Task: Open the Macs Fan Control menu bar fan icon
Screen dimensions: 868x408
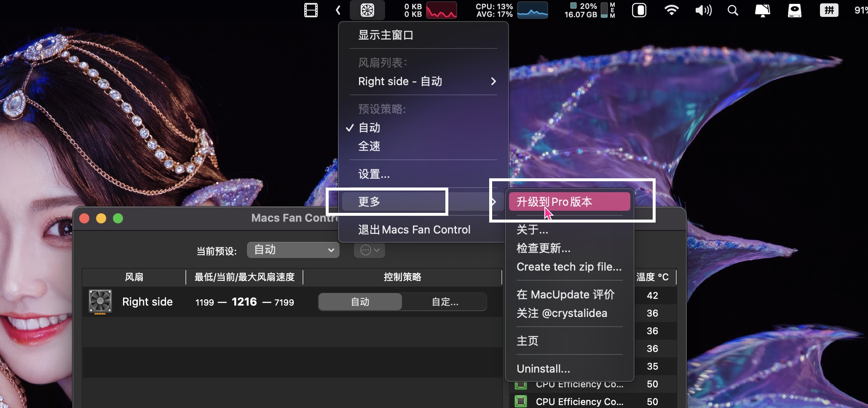Action: [366, 10]
